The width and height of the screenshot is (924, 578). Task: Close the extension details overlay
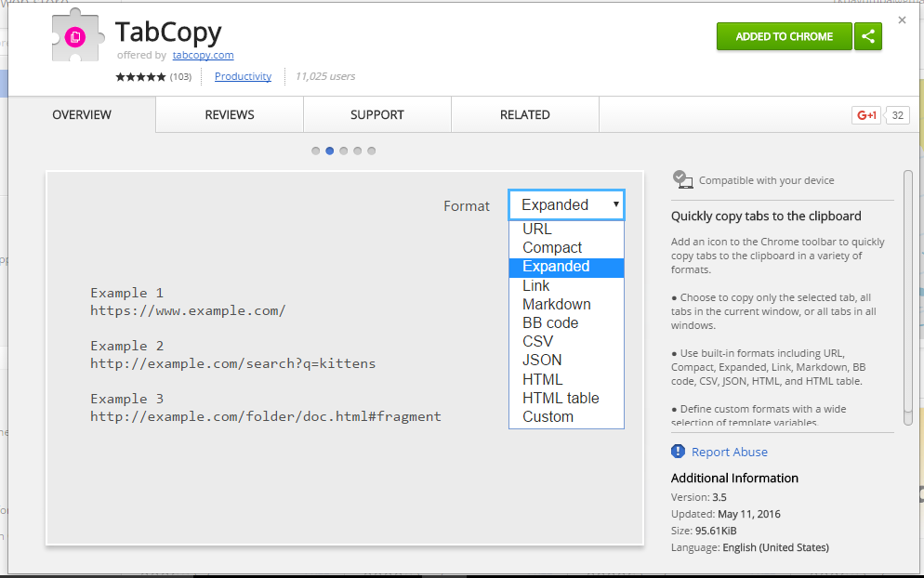tap(901, 20)
